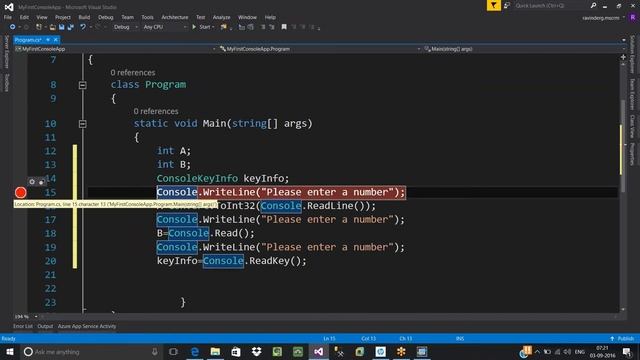Click the disable breakpoint icon beside the gear

(x=41, y=182)
